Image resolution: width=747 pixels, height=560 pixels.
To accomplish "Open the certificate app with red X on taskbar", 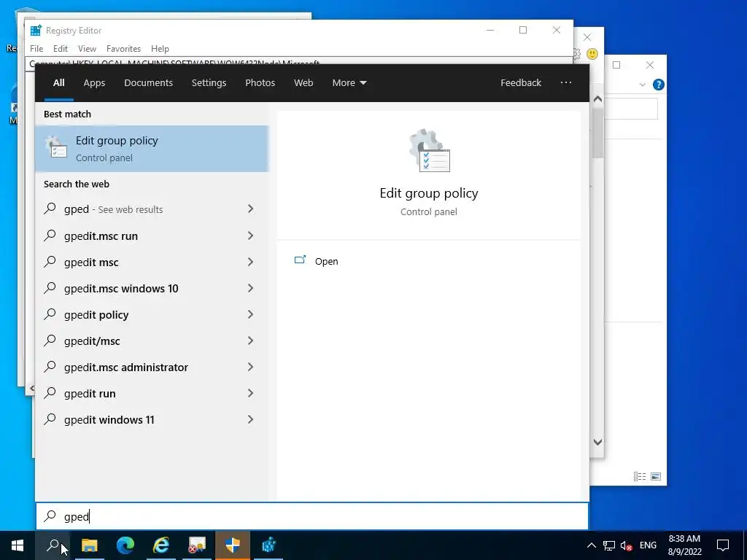I will 197,545.
